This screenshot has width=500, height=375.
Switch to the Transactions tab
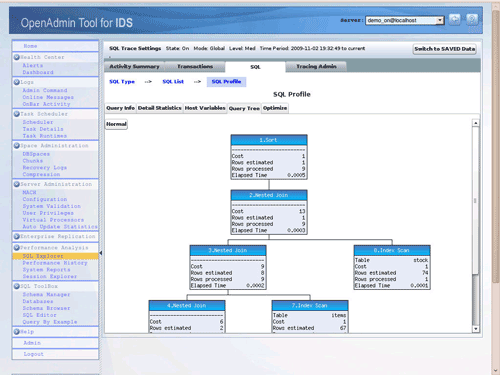pyautogui.click(x=195, y=67)
